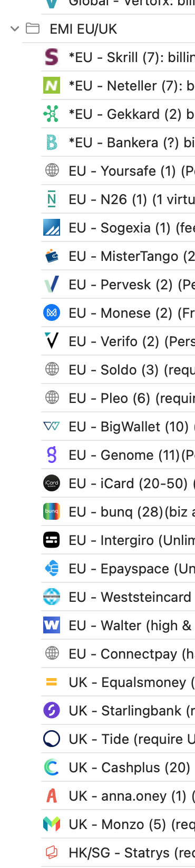Viewport: 195px width, 868px height.
Task: Open UK - Monzo (5) bookmark
Action: point(118,824)
